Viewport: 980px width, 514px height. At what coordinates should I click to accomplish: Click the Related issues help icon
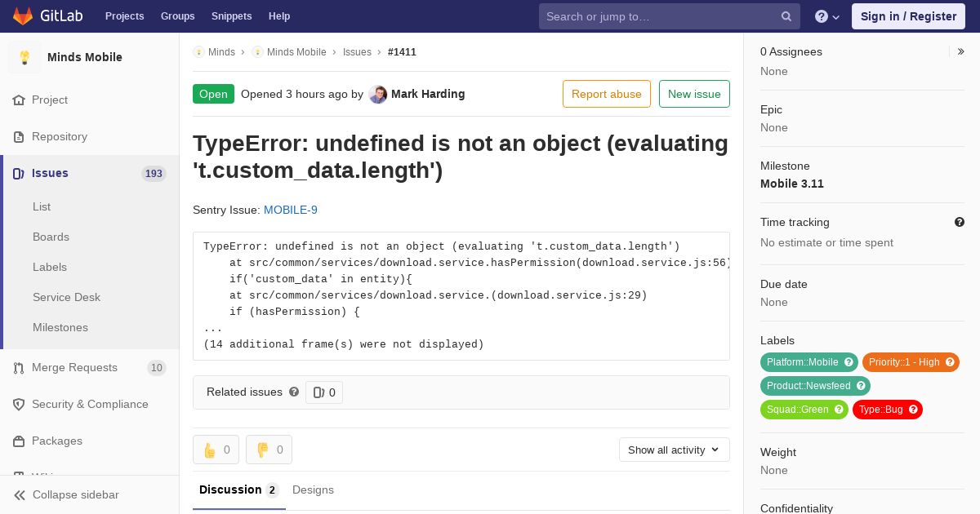pos(294,392)
